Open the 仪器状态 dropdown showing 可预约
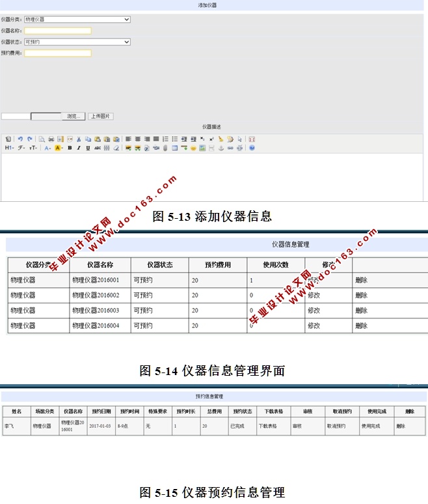The width and height of the screenshot is (428, 504). click(77, 42)
